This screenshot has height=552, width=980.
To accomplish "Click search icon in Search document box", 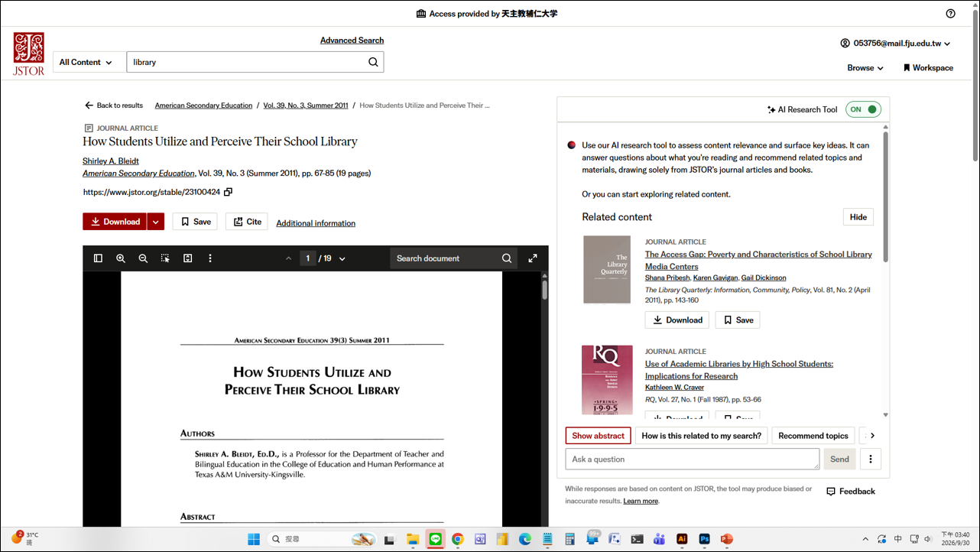I will pos(507,258).
